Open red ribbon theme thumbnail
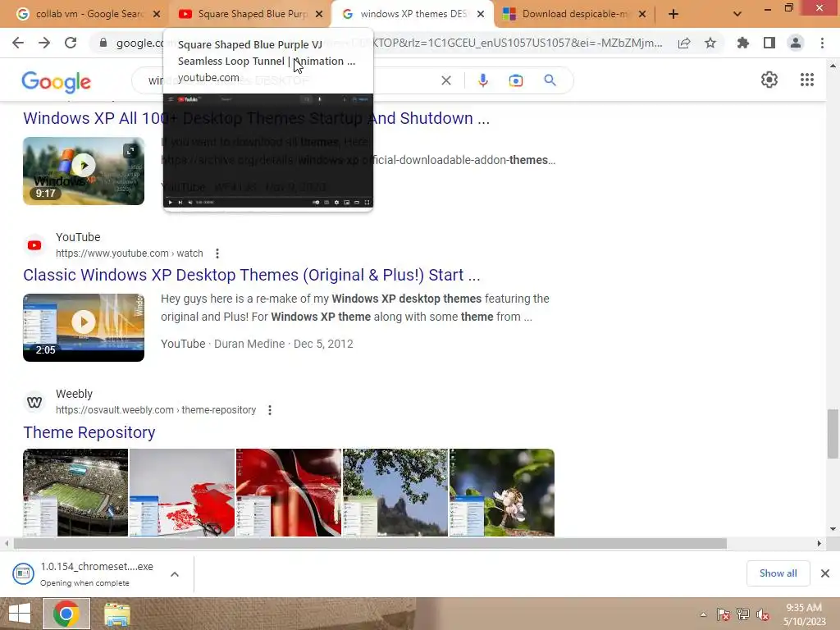The height and width of the screenshot is (630, 840). [289, 492]
